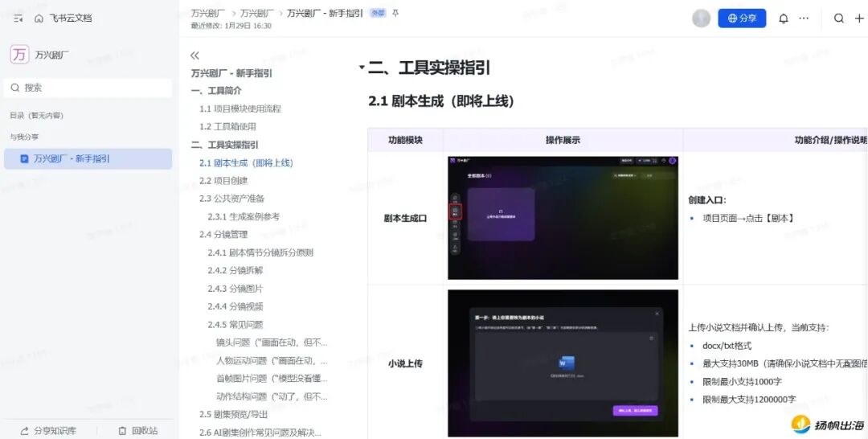Click first 万兴剧厂 breadcrumb in the header
Screen dimensions: 868x439
207,14
